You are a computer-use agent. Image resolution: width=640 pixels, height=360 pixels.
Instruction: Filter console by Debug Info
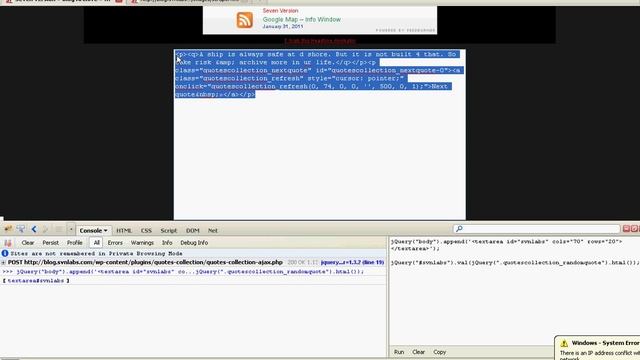(194, 243)
